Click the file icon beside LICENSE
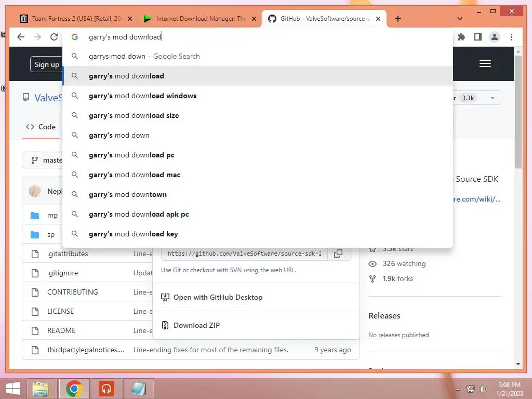 35,312
